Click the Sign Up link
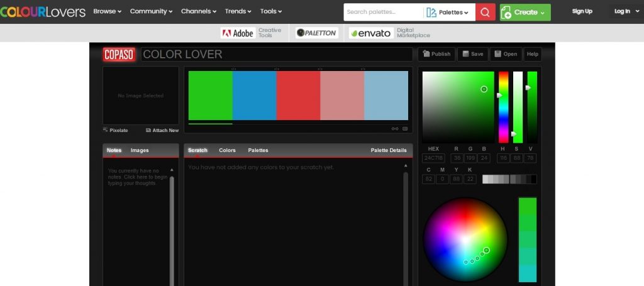Viewport: 644px width, 286px height. click(582, 11)
